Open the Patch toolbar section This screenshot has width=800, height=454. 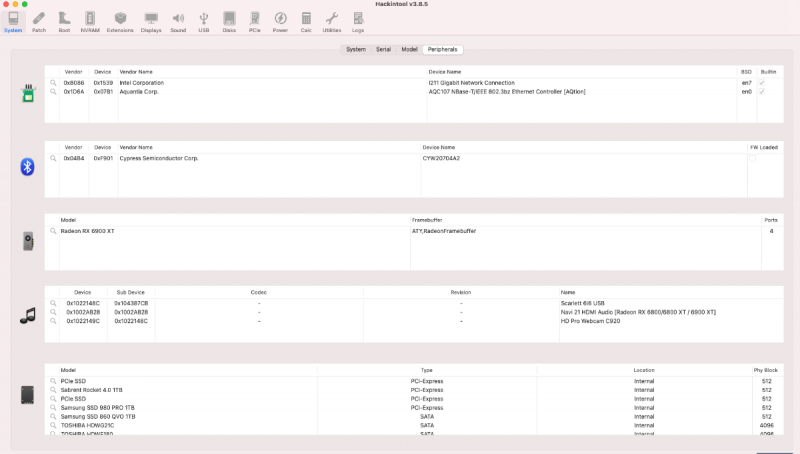tap(39, 22)
